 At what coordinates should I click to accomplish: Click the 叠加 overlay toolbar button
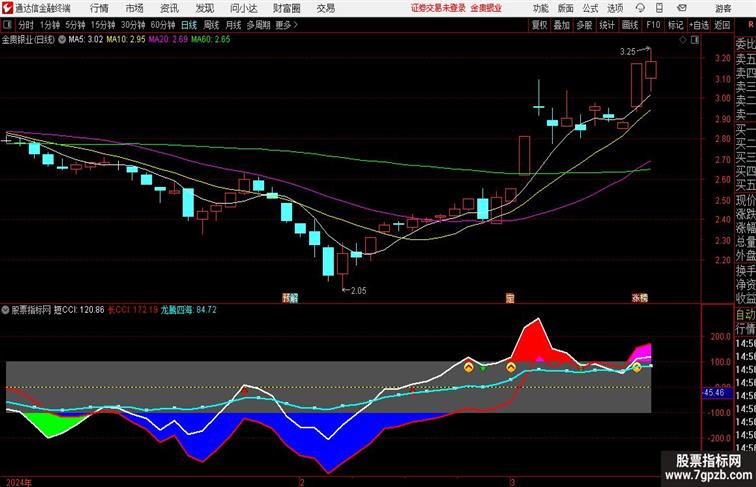tap(562, 25)
